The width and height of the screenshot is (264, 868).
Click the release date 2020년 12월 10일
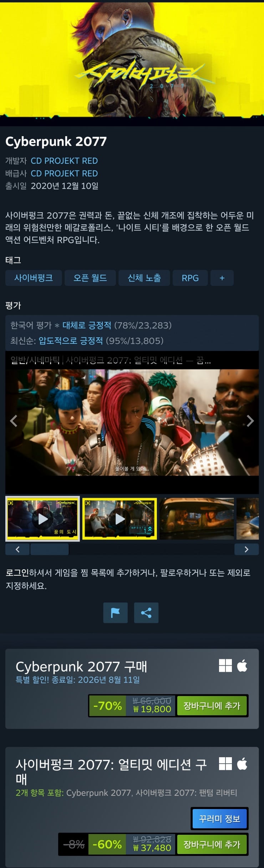coord(65,186)
